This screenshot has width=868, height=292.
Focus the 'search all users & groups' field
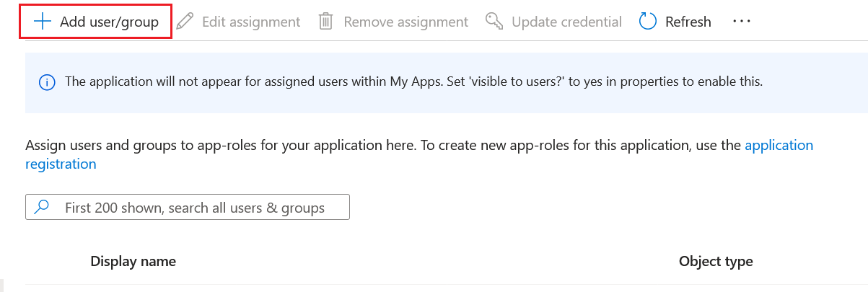pos(195,208)
